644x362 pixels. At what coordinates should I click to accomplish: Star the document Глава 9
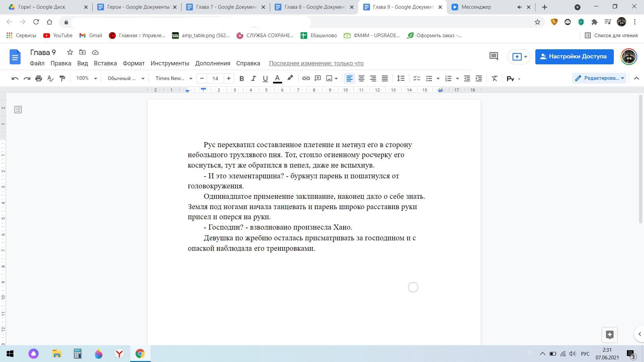(70, 52)
